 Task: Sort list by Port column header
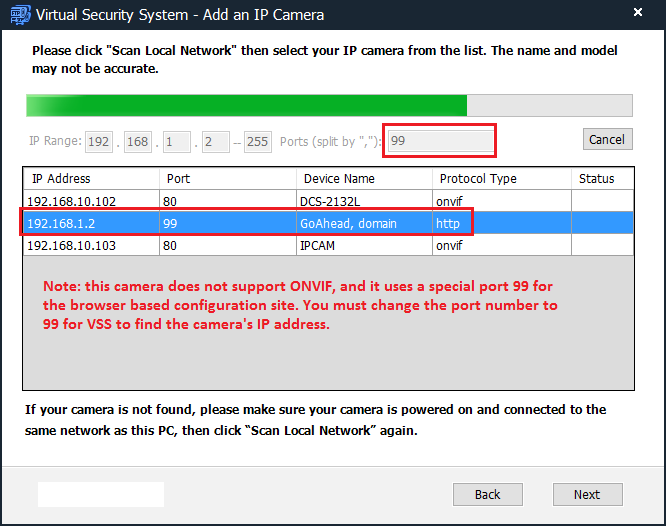[x=228, y=178]
